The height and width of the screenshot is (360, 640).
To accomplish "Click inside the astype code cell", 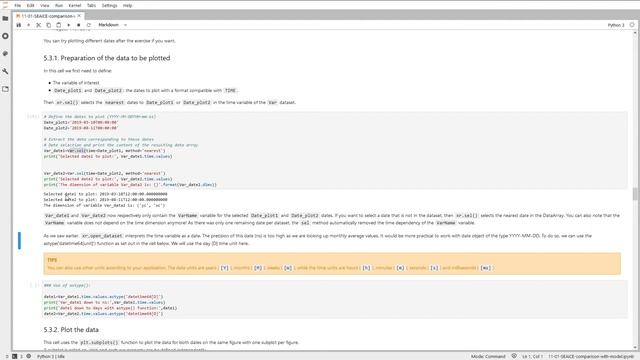I will pyautogui.click(x=335, y=300).
